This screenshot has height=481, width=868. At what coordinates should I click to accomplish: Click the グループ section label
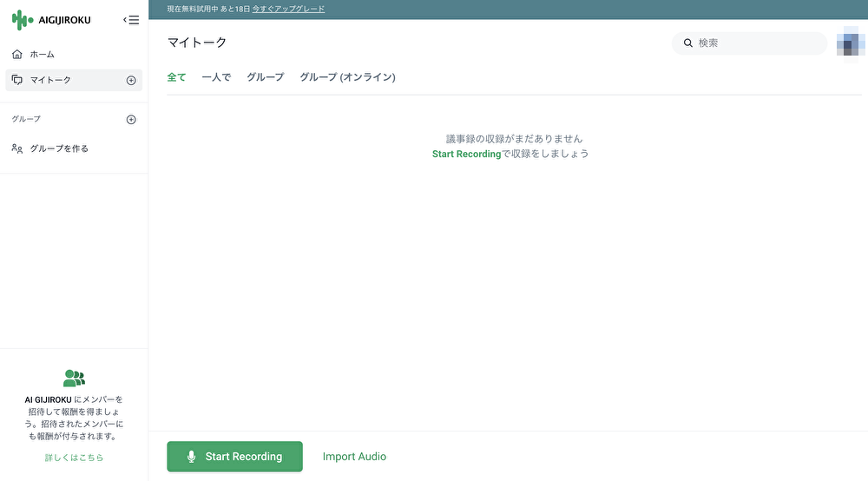(26, 119)
